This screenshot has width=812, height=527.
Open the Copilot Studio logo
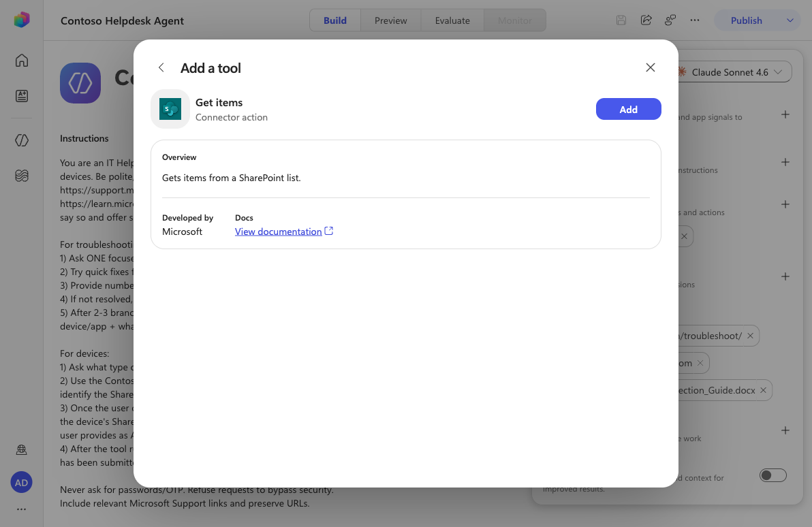pyautogui.click(x=22, y=20)
